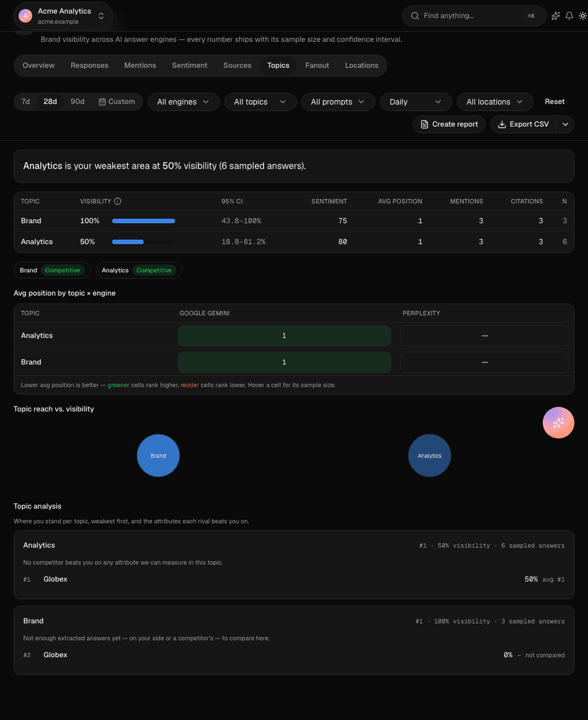The image size is (588, 720).
Task: Reset all filters
Action: 555,102
